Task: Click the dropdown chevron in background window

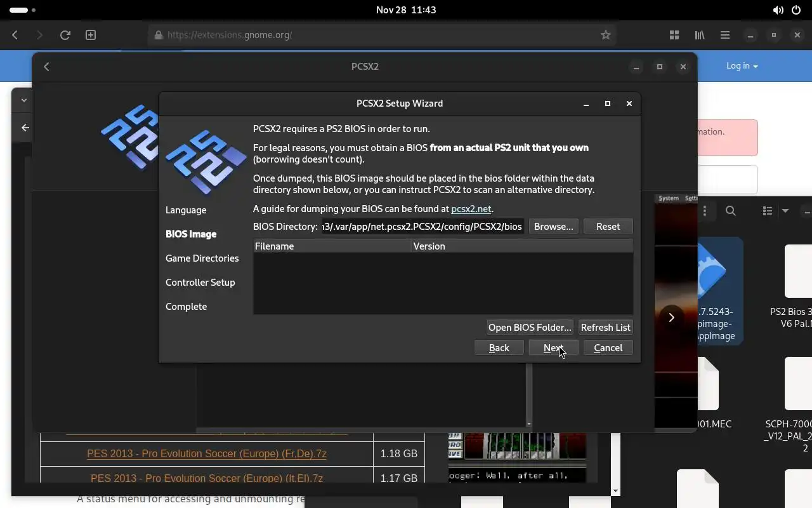Action: [x=23, y=100]
